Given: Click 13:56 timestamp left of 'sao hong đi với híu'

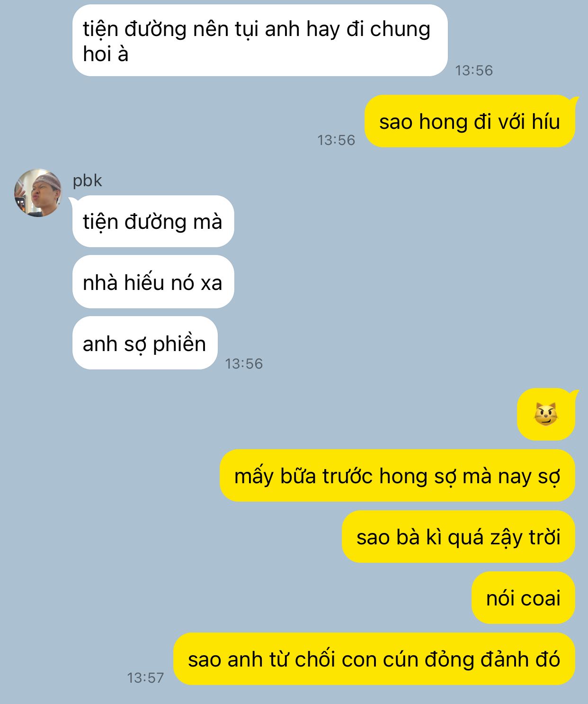Looking at the screenshot, I should tap(336, 140).
